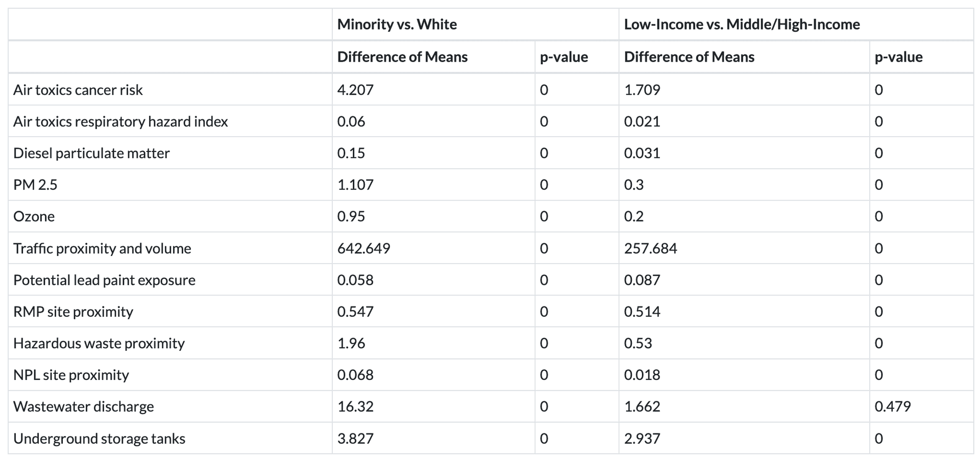Select the 'Wastewater discharge' row label
The width and height of the screenshot is (980, 462).
(x=84, y=406)
